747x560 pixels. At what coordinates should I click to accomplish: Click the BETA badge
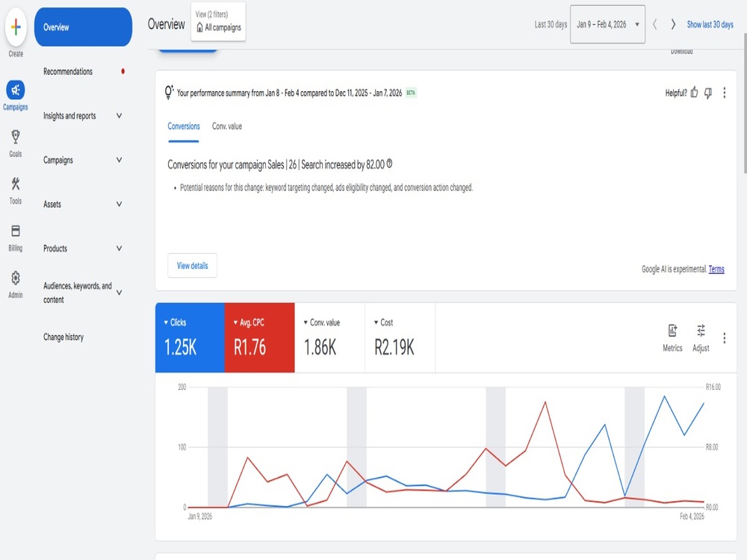tap(411, 93)
